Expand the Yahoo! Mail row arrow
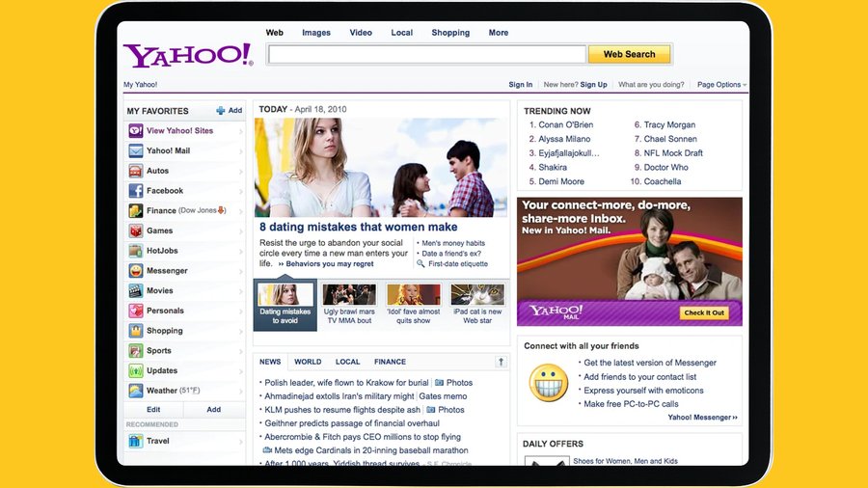Screen dimensions: 868x488 [x=241, y=151]
